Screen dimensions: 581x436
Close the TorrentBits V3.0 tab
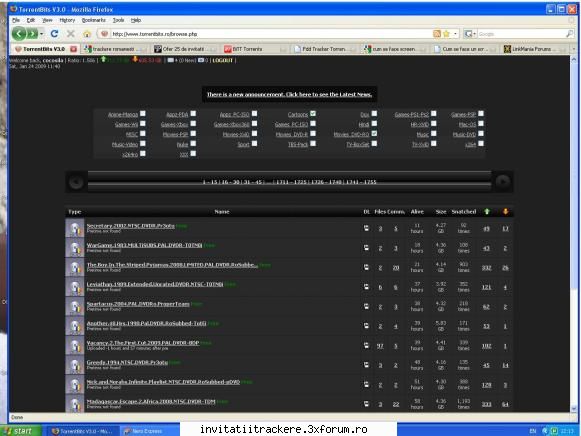pyautogui.click(x=73, y=49)
